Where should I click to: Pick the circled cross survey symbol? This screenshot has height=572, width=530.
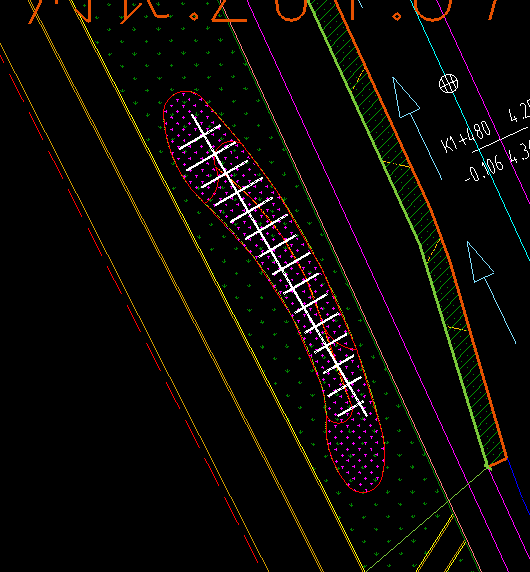tap(448, 84)
